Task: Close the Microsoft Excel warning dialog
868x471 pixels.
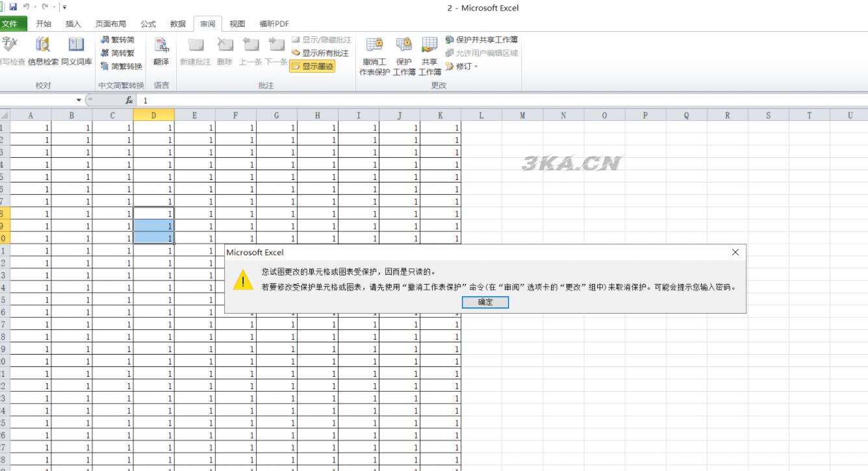Action: [735, 252]
